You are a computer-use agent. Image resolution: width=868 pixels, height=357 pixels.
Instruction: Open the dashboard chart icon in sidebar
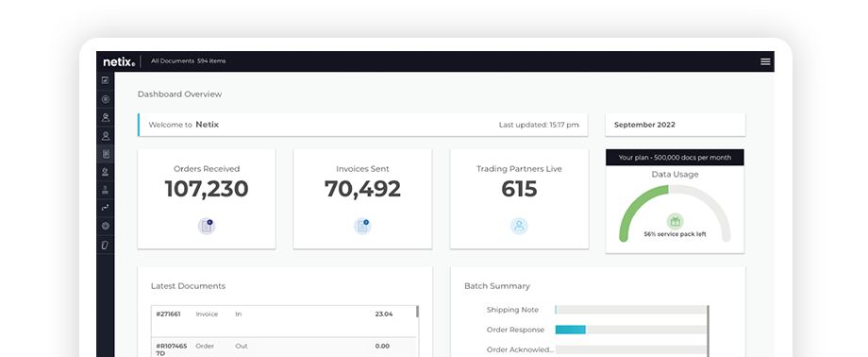(x=105, y=80)
